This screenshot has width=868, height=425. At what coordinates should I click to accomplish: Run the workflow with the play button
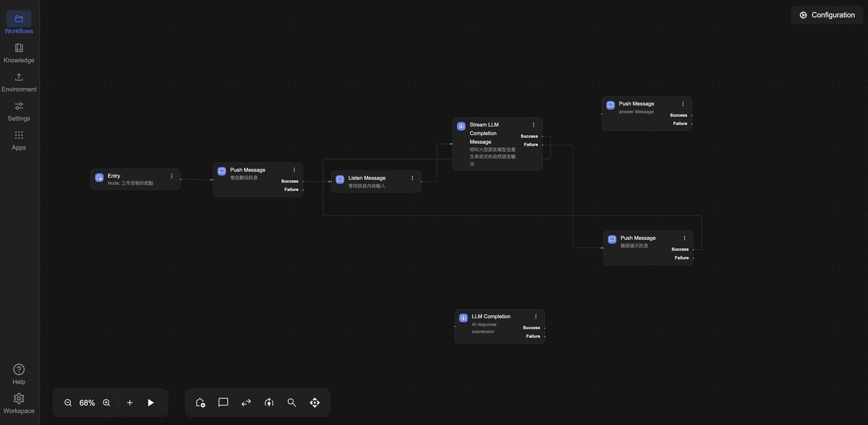(x=151, y=402)
